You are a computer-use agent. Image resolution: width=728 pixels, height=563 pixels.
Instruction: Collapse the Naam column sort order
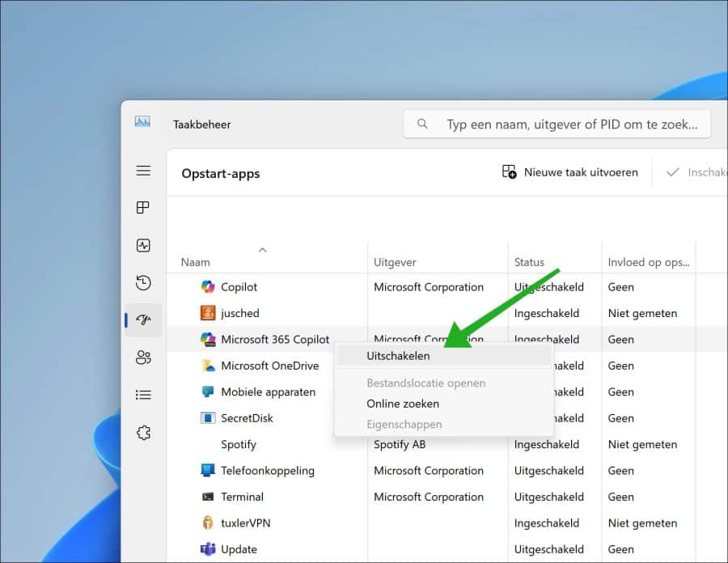264,251
